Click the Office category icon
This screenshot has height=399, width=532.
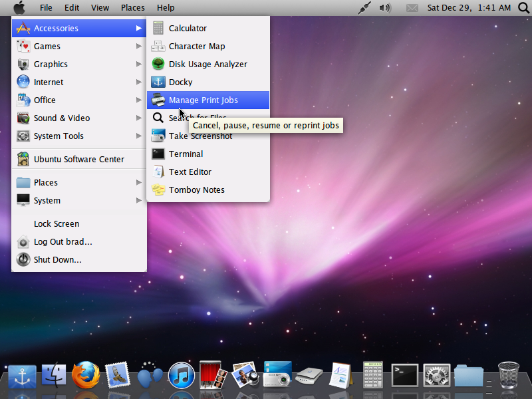(x=23, y=100)
